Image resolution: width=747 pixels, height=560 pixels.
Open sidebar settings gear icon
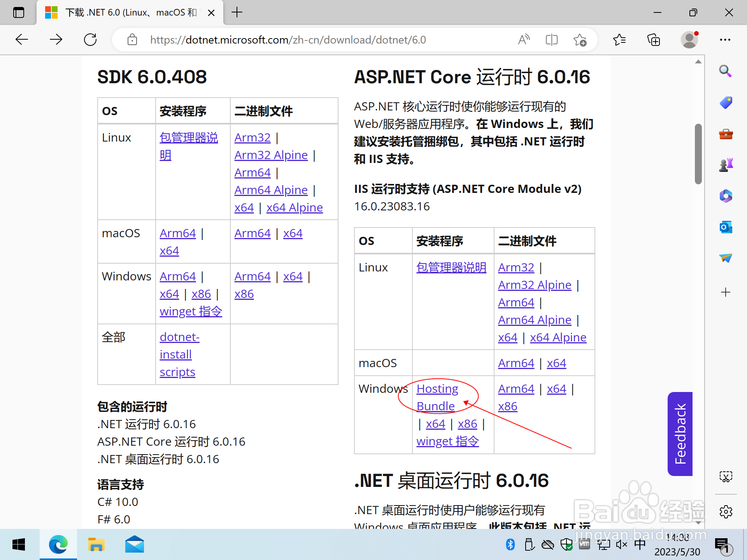[x=726, y=512]
